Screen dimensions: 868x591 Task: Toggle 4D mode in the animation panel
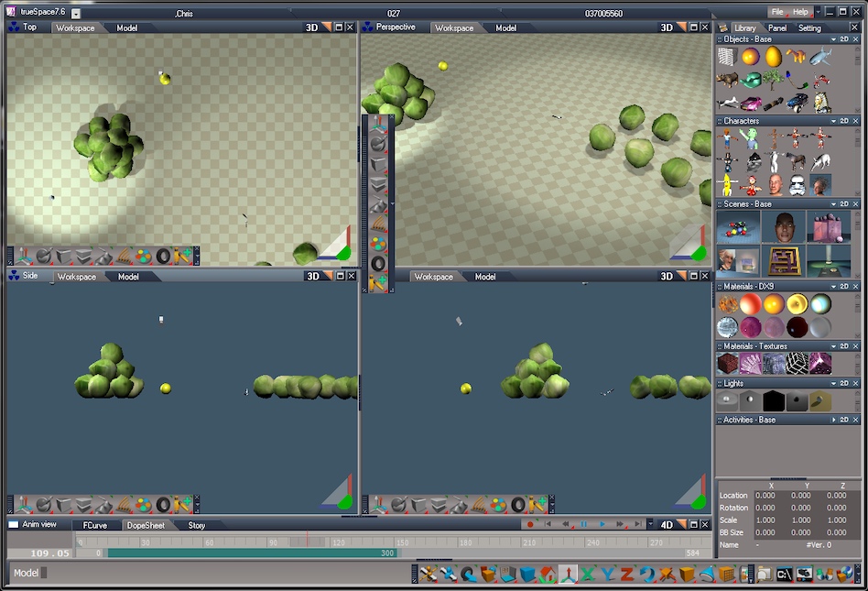pos(667,525)
